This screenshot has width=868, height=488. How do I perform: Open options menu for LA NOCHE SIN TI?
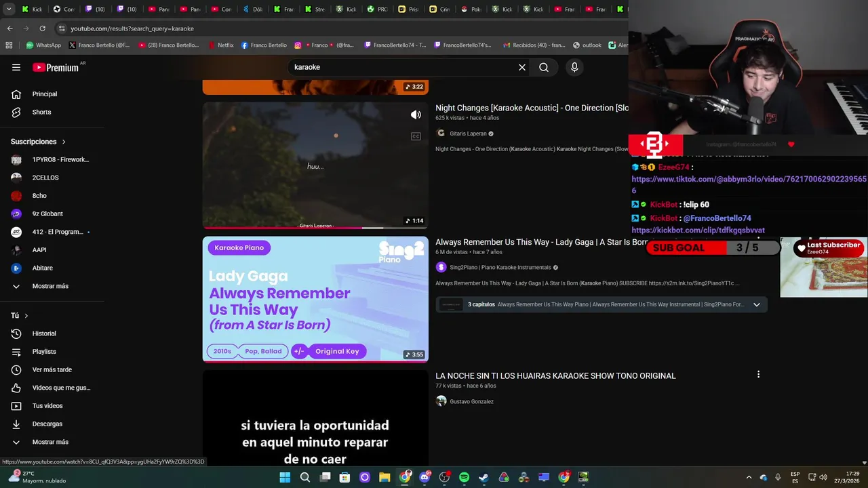tap(758, 374)
